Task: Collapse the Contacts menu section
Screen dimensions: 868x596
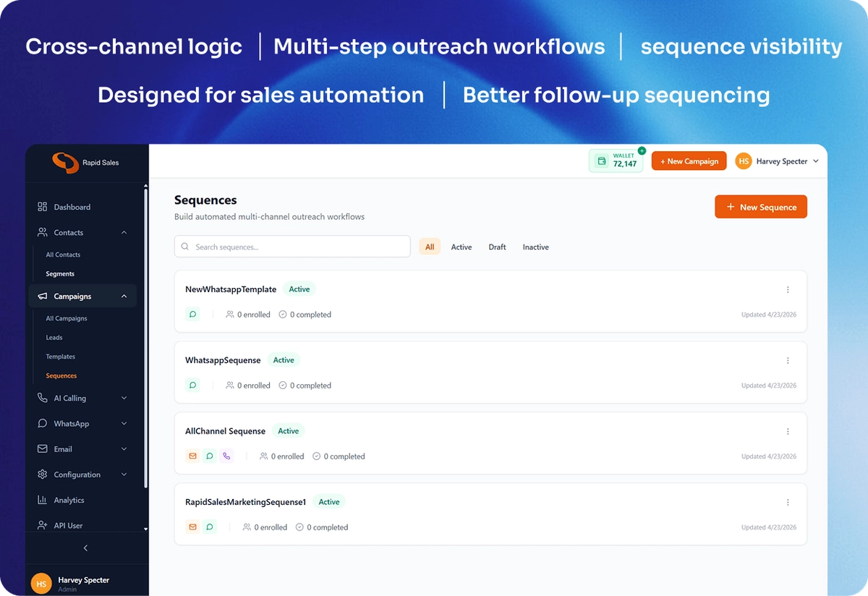Action: (x=124, y=232)
